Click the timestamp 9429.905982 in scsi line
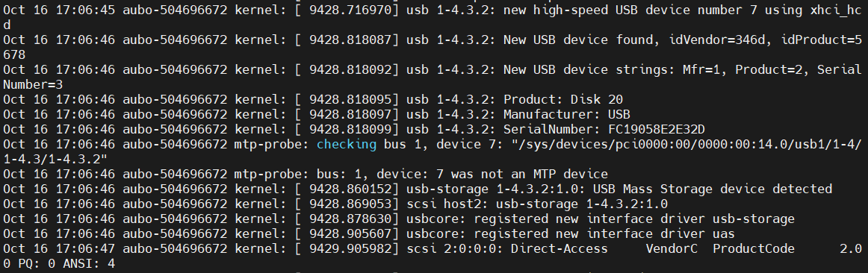This screenshot has width=868, height=273. (350, 248)
